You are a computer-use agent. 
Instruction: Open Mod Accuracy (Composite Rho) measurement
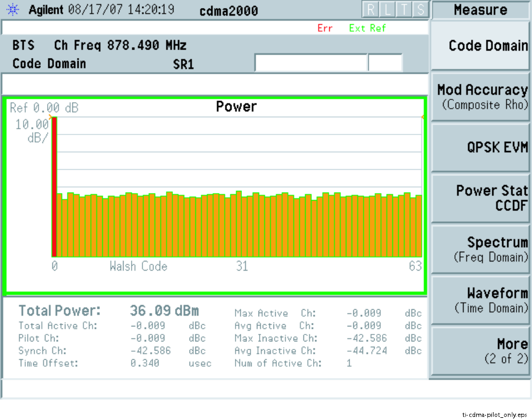(480, 97)
